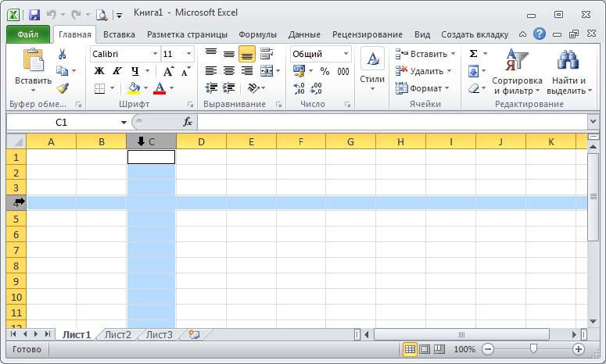The height and width of the screenshot is (364, 606).
Task: Click the insert new sheet tab icon
Action: tap(193, 334)
